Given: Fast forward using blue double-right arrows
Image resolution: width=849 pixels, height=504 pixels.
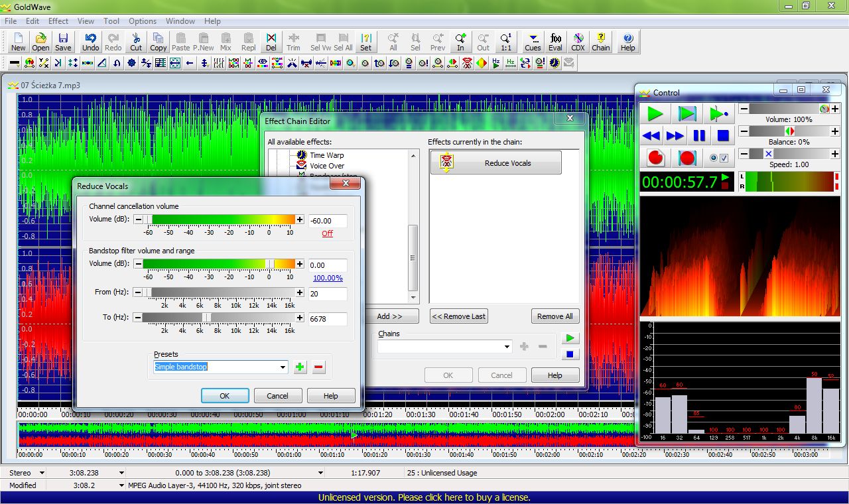Looking at the screenshot, I should click(675, 136).
